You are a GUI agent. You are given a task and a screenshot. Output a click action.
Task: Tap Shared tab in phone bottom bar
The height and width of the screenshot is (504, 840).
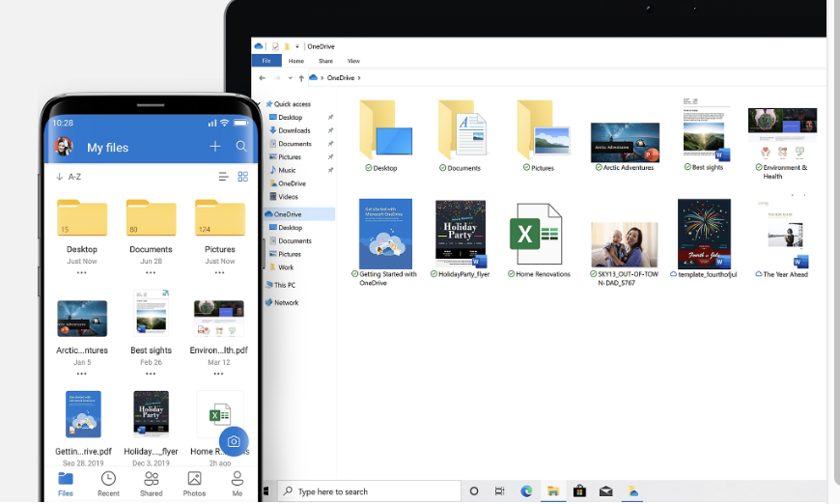pos(151,484)
